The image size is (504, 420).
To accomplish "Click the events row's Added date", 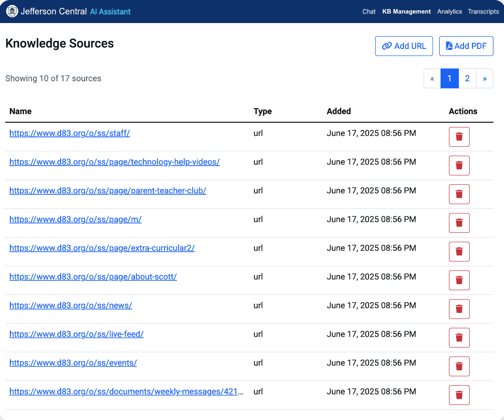I will click(x=371, y=363).
